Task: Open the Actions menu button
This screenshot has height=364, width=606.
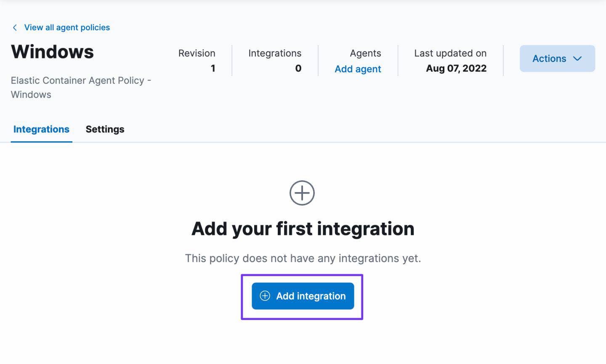Action: [x=549, y=59]
